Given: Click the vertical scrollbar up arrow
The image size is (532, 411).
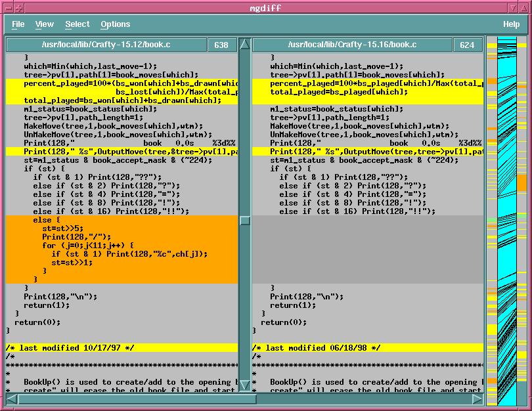Looking at the screenshot, I should [245, 45].
